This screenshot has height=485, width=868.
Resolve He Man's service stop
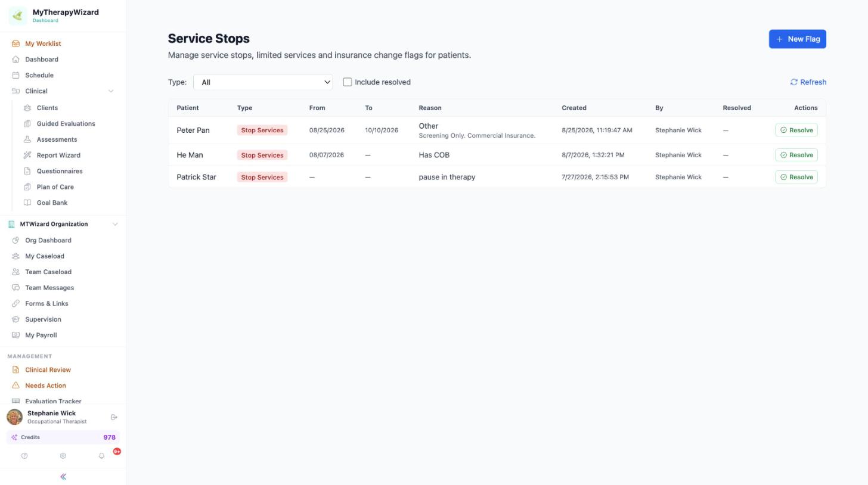click(796, 155)
